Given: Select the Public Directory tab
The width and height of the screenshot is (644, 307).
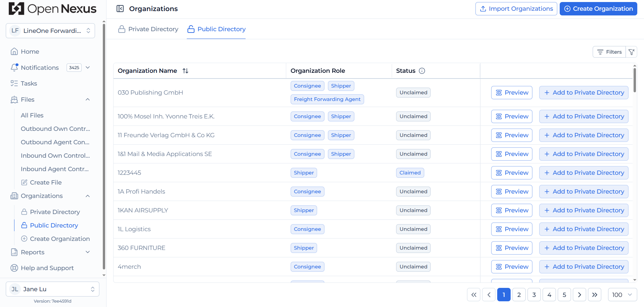Looking at the screenshot, I should [216, 29].
